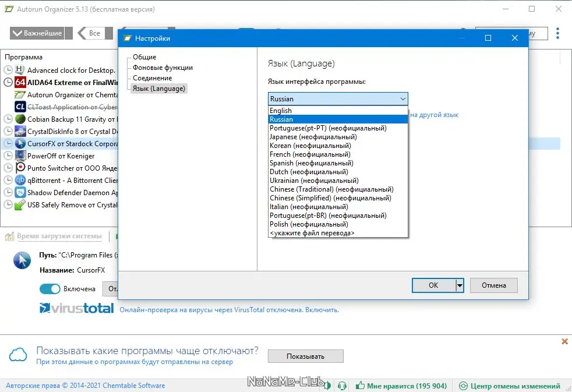Select Punto Switcher от ООО row text
This screenshot has height=392, width=572.
(x=72, y=168)
